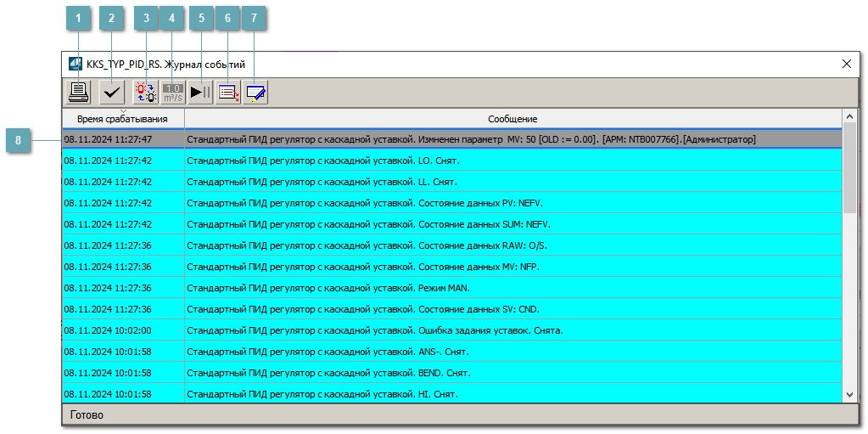Click the scrollbar up arrow
This screenshot has width=868, height=434.
849,116
